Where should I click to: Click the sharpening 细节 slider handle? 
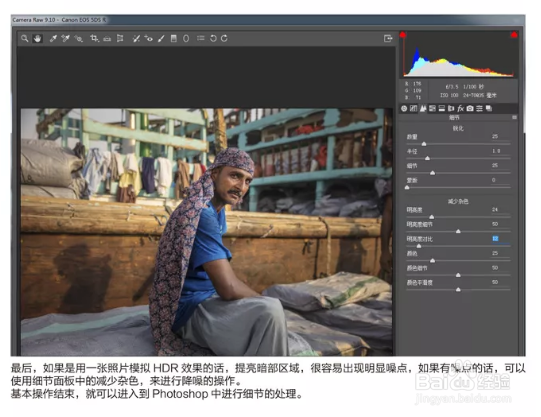point(433,173)
